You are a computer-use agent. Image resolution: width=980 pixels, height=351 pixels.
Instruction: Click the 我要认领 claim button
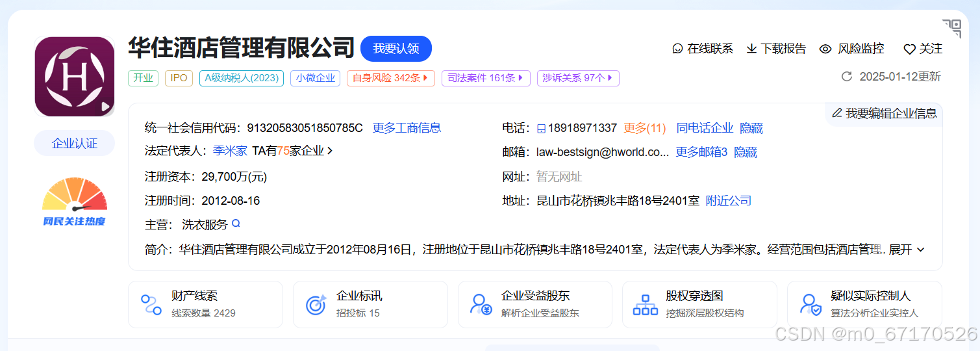coord(396,49)
